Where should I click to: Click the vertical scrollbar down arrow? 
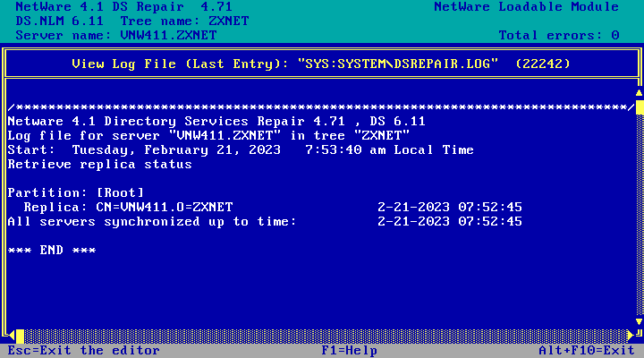[x=639, y=321]
